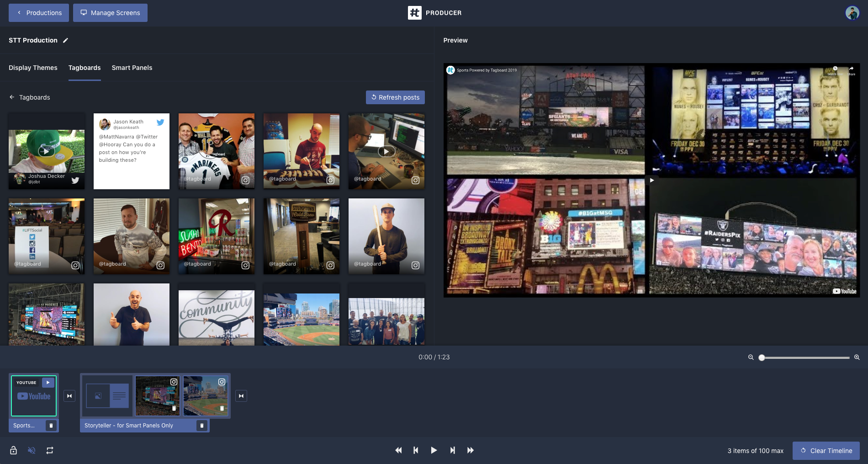The height and width of the screenshot is (464, 868).
Task: Play the laptop coding video post
Action: pos(386,151)
